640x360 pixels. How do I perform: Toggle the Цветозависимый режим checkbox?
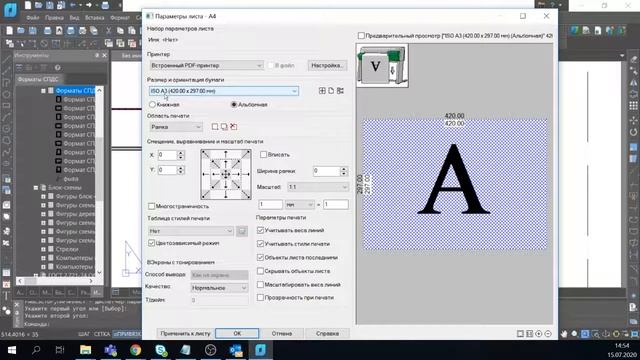[151, 243]
